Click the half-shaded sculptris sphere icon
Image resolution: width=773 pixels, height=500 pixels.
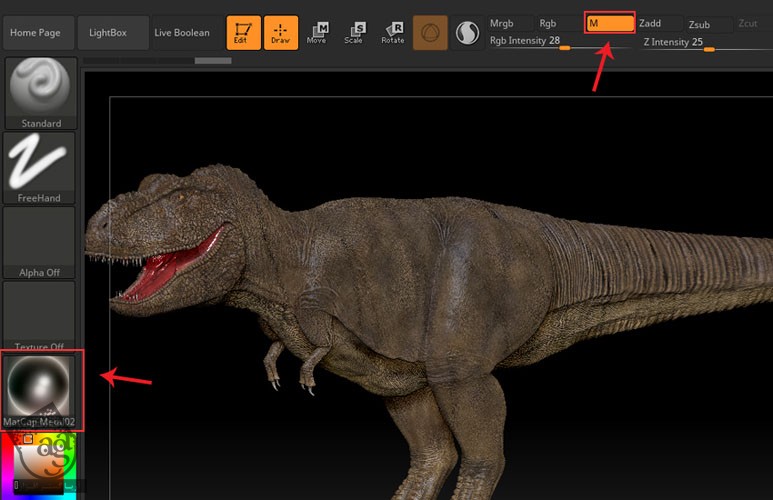[x=467, y=33]
